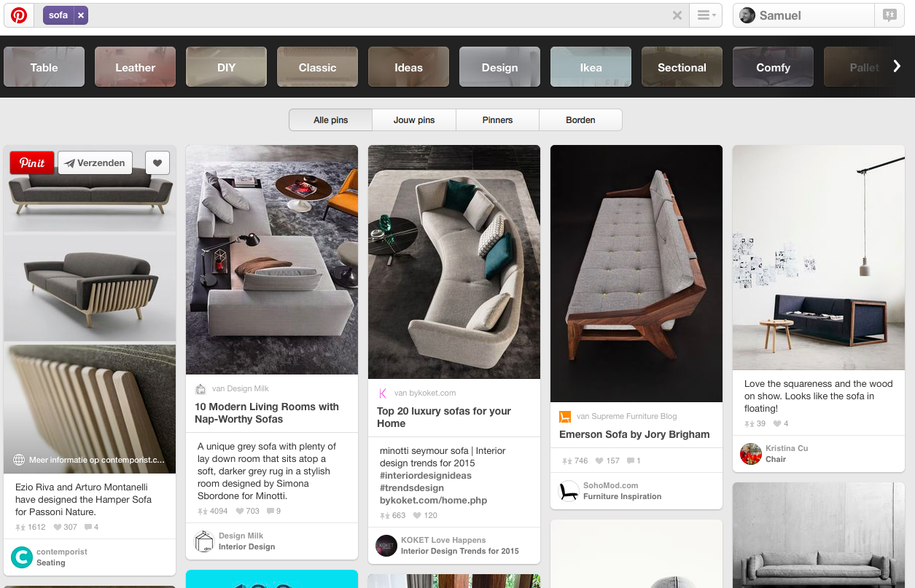
Task: Open the grey concrete-wall sofa pin
Action: point(819,535)
